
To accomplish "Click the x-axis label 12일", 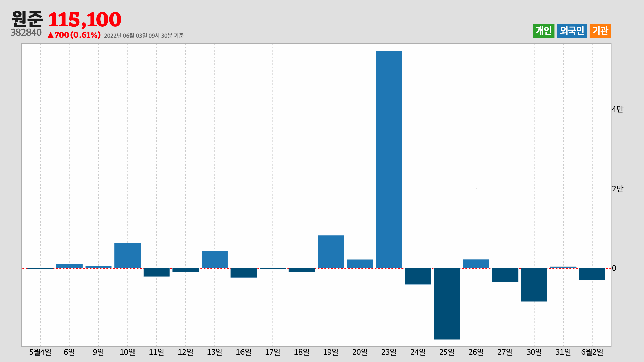I will point(185,352).
